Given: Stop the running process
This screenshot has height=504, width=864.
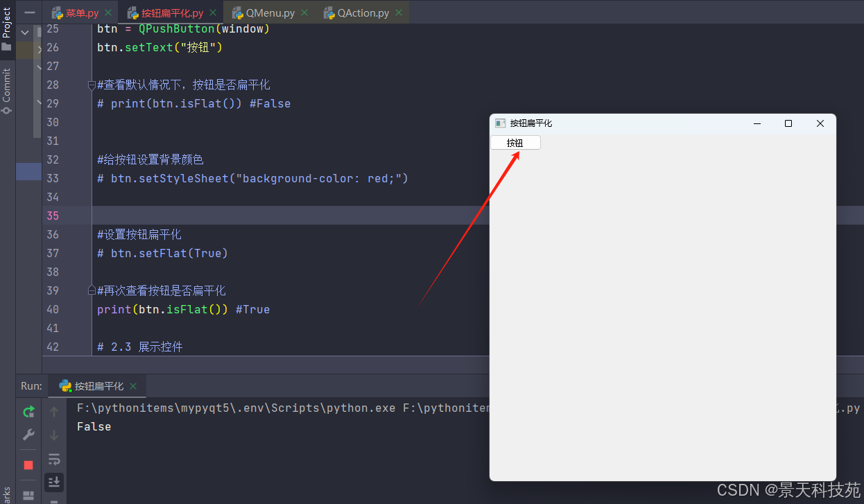Looking at the screenshot, I should click(x=28, y=464).
